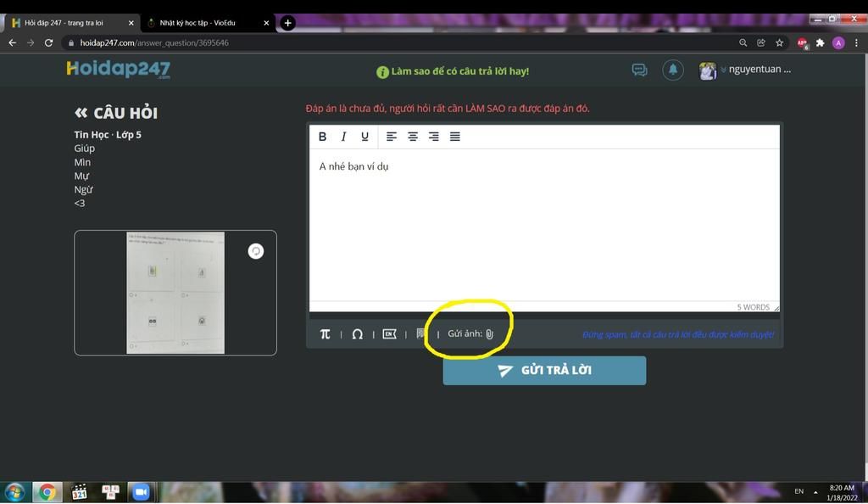Screen dimensions: 868x504
Task: Submit answer with GỬI TRẢ LỜI button
Action: (544, 371)
